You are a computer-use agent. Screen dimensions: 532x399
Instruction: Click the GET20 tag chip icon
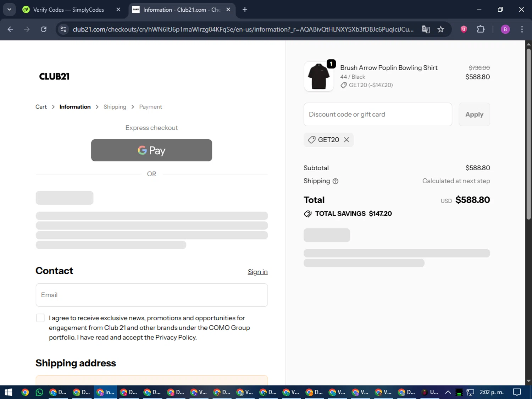click(312, 140)
